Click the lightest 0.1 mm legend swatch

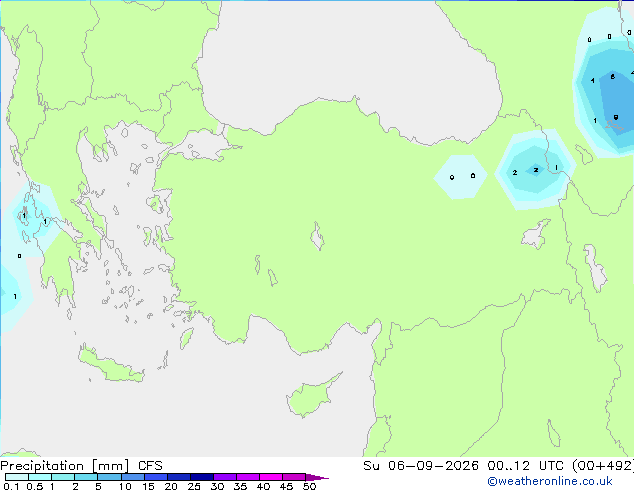click(x=17, y=477)
